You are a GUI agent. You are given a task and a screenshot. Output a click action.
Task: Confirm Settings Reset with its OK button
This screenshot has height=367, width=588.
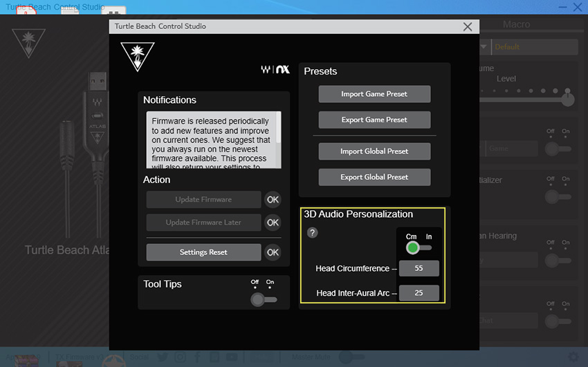point(273,252)
